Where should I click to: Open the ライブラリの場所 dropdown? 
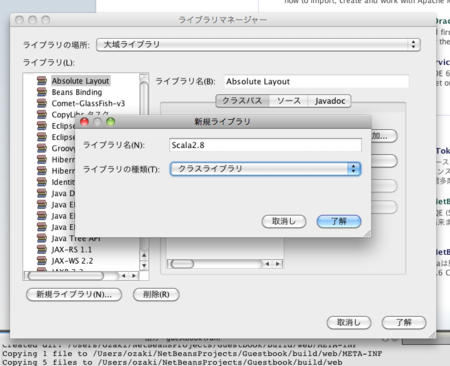(258, 45)
